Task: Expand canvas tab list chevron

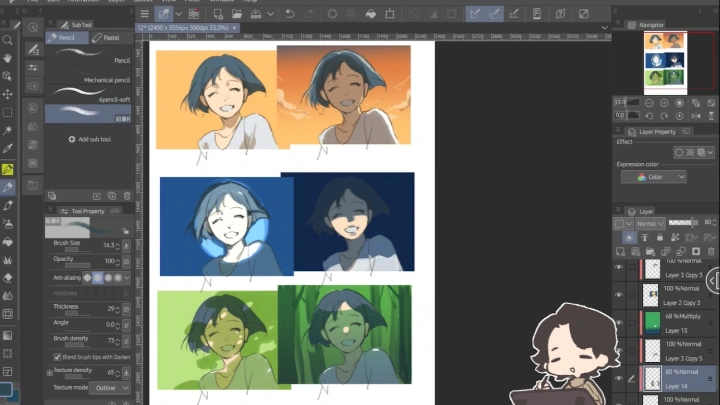Action: click(x=605, y=28)
